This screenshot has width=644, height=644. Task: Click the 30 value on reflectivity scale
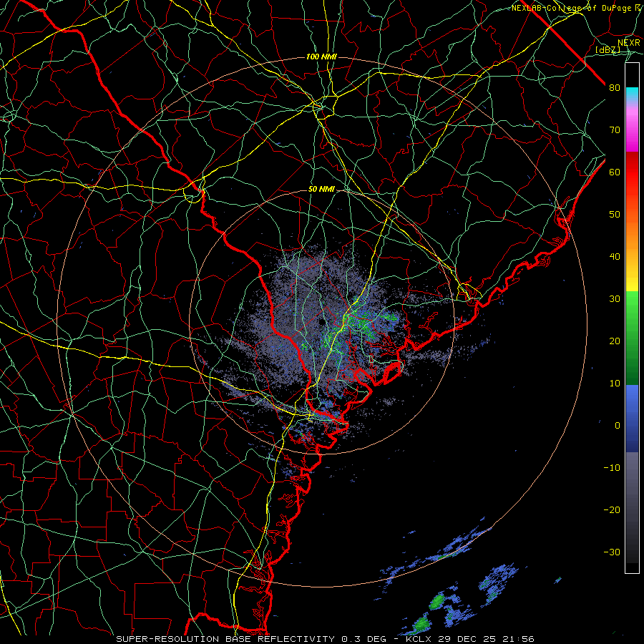pyautogui.click(x=615, y=299)
